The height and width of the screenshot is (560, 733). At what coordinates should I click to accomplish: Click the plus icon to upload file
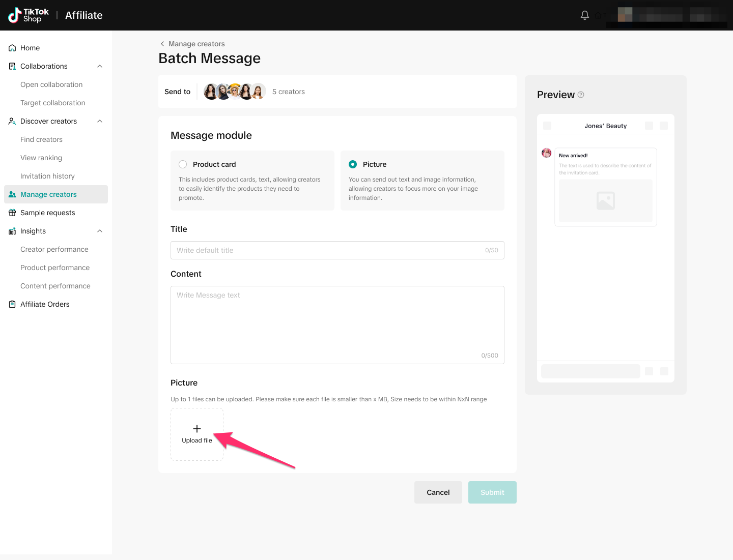[197, 429]
